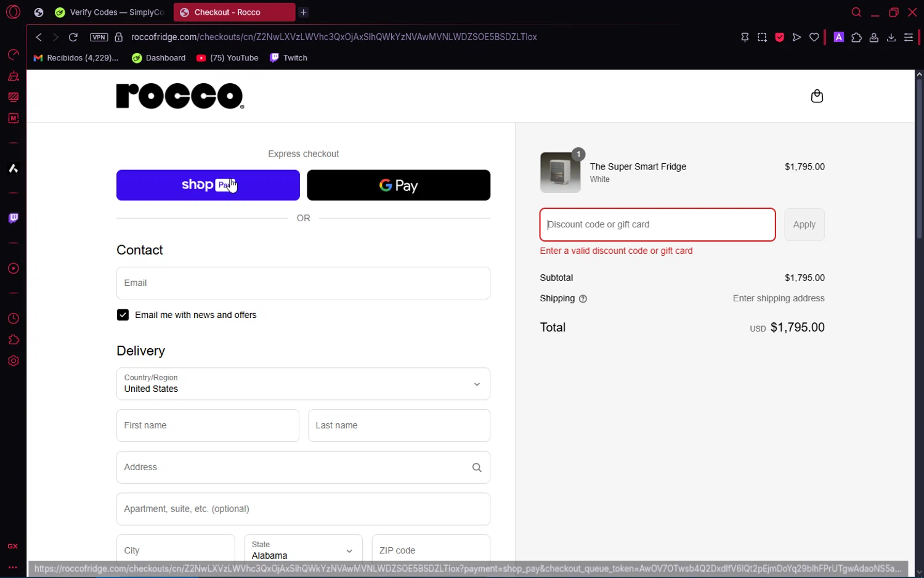Screen dimensions: 924x578
Task: Take a snapshot with selection icon
Action: click(x=762, y=38)
